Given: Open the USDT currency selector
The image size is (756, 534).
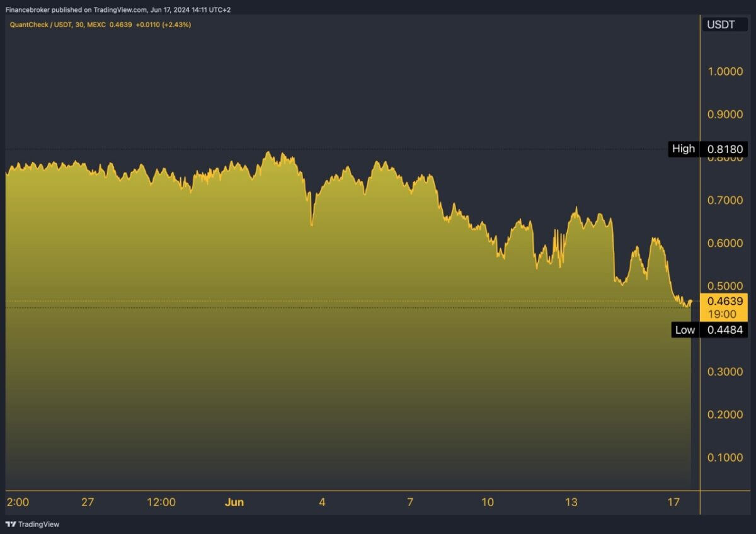Looking at the screenshot, I should click(x=721, y=25).
